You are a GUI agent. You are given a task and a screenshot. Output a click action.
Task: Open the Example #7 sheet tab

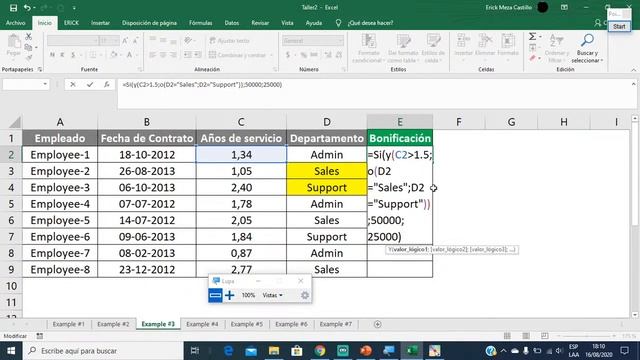[336, 324]
